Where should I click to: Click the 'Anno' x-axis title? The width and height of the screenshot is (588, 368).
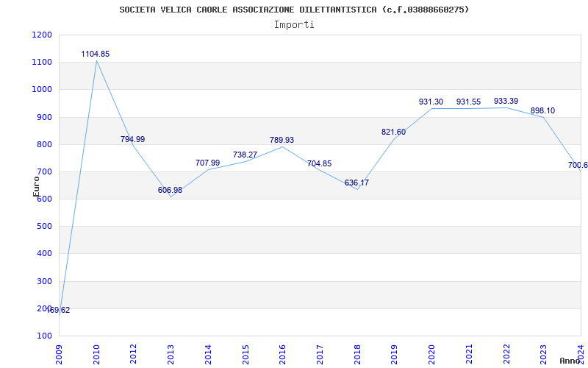[570, 361]
